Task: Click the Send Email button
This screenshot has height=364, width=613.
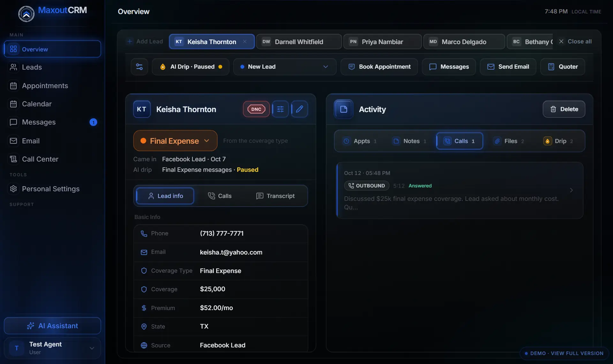Action: pyautogui.click(x=508, y=67)
